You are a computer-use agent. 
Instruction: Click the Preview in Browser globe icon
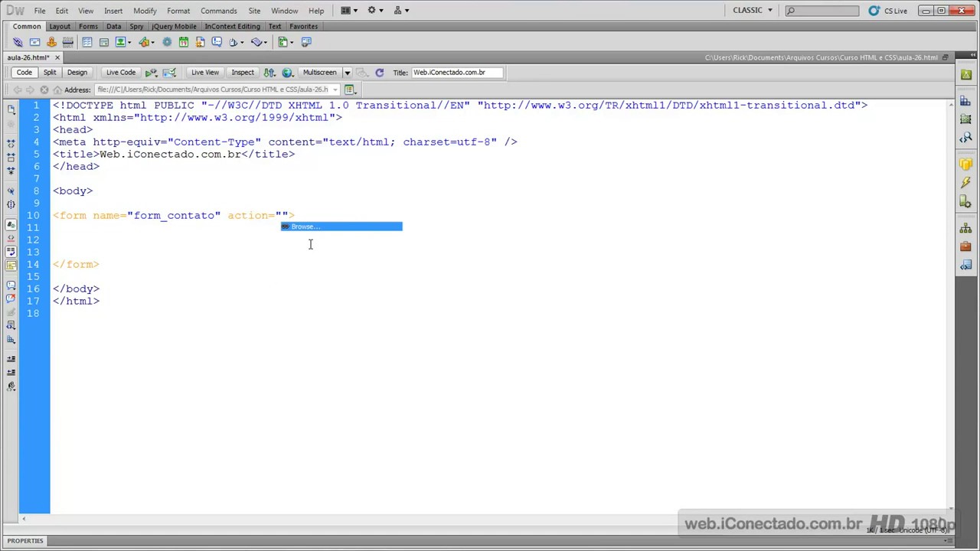click(287, 73)
